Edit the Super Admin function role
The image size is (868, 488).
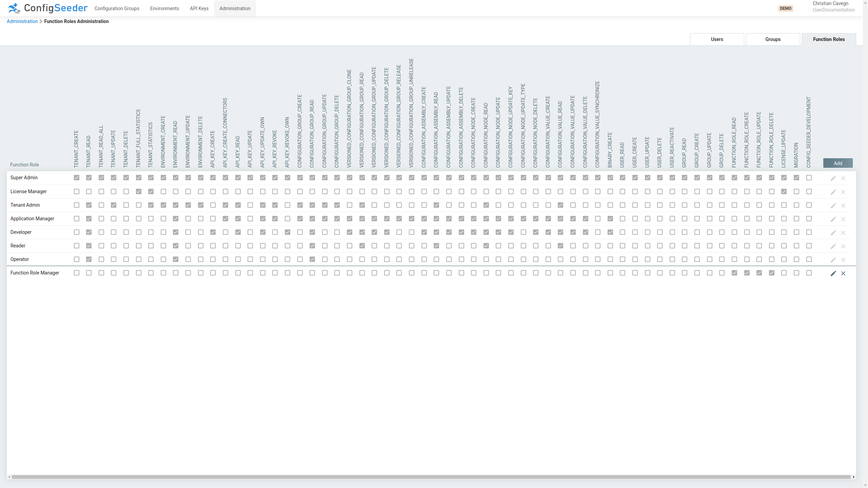point(833,178)
